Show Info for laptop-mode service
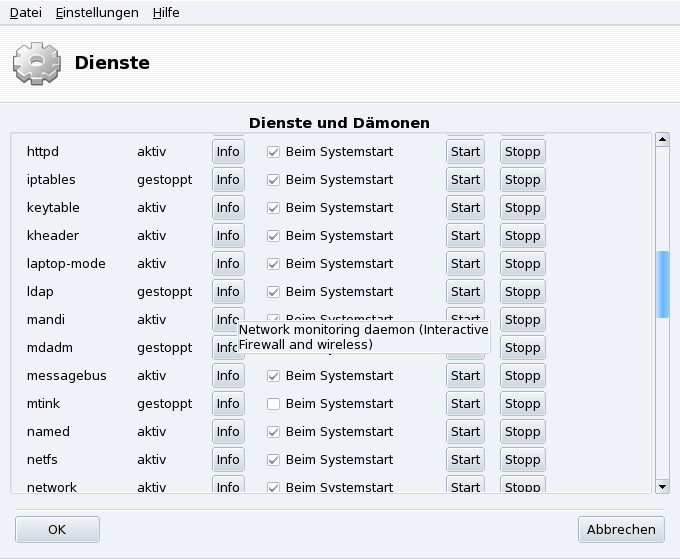Viewport: 680px width, 560px height. pyautogui.click(x=228, y=264)
